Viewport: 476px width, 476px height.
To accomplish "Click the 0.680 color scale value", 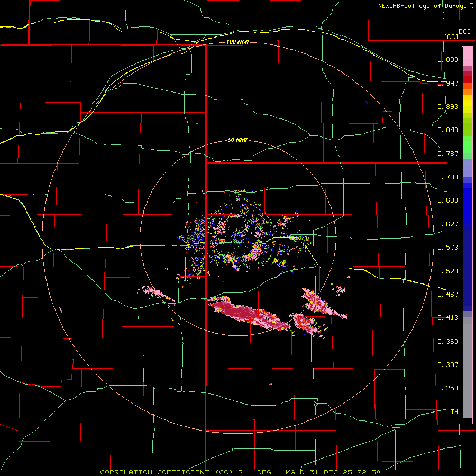I will 448,200.
